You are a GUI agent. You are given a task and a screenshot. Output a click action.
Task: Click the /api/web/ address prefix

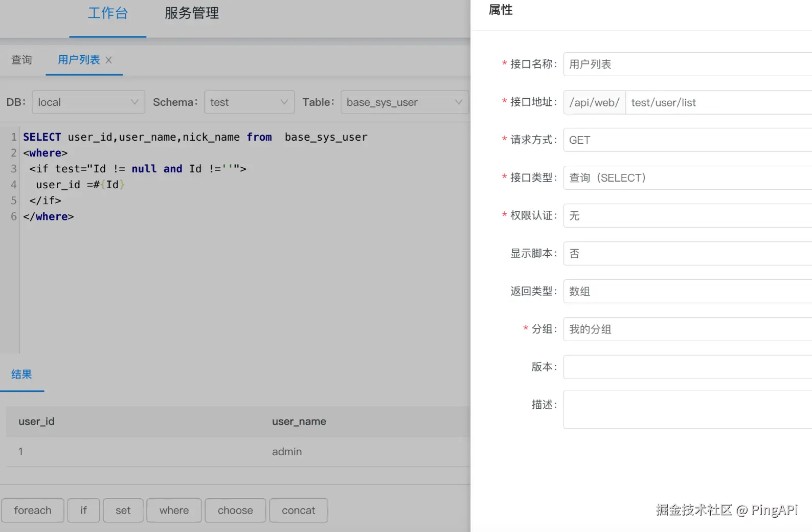[x=595, y=102]
